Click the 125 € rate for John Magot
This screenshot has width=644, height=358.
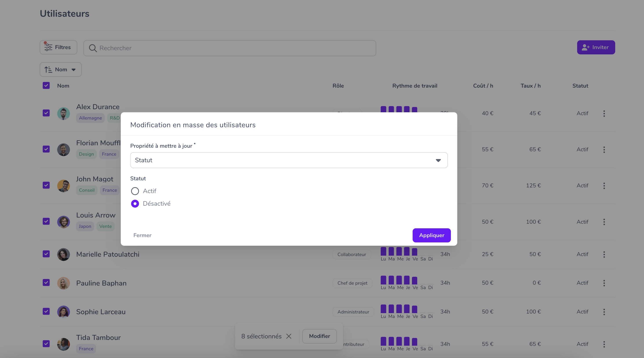point(533,185)
